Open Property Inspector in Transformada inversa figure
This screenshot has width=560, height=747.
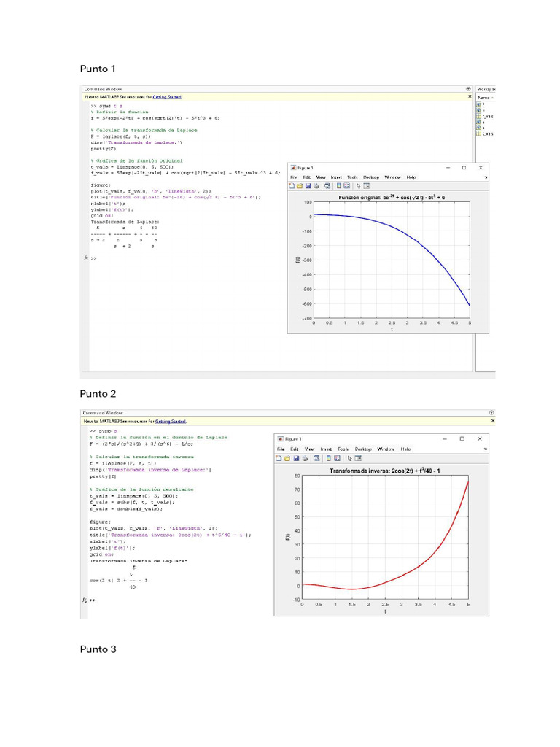(358, 458)
